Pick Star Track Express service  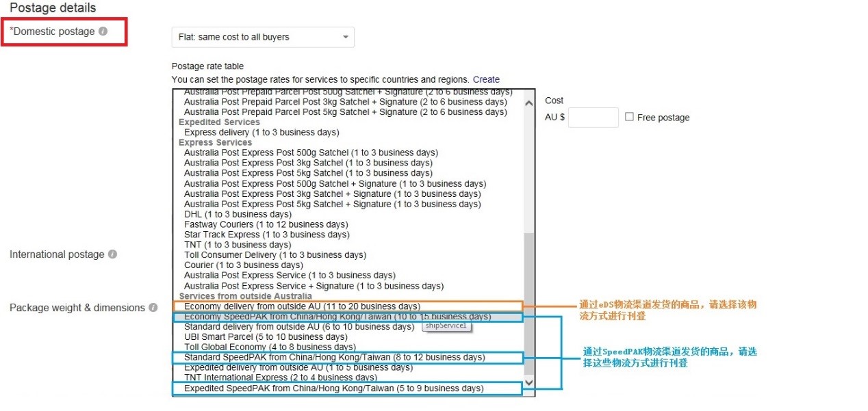coord(266,235)
